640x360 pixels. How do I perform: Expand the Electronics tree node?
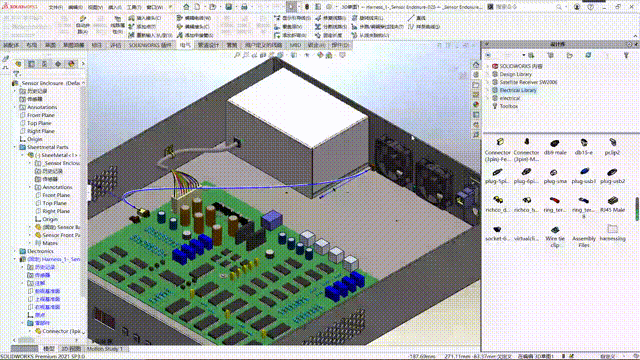(15, 251)
